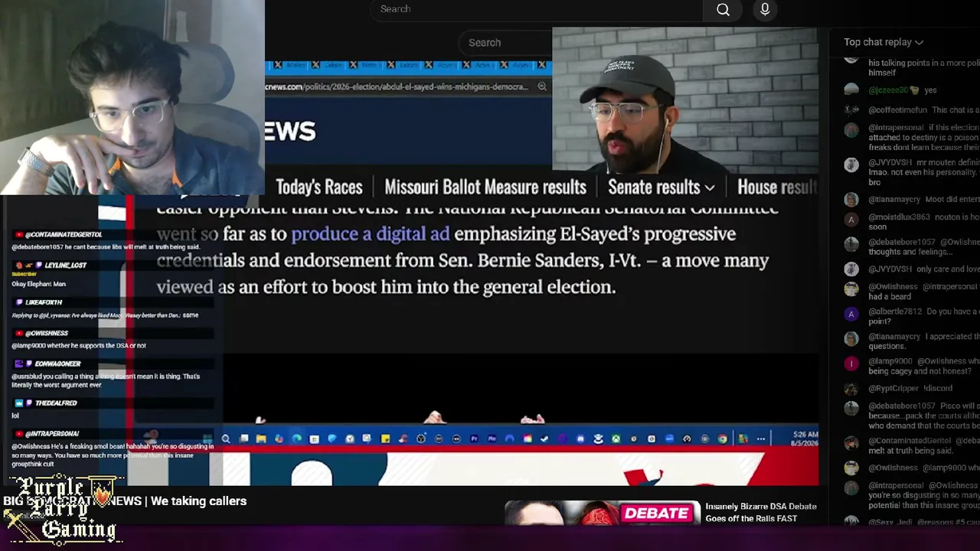Click the zoom magnifier in the address bar
The width and height of the screenshot is (980, 551).
tap(542, 86)
